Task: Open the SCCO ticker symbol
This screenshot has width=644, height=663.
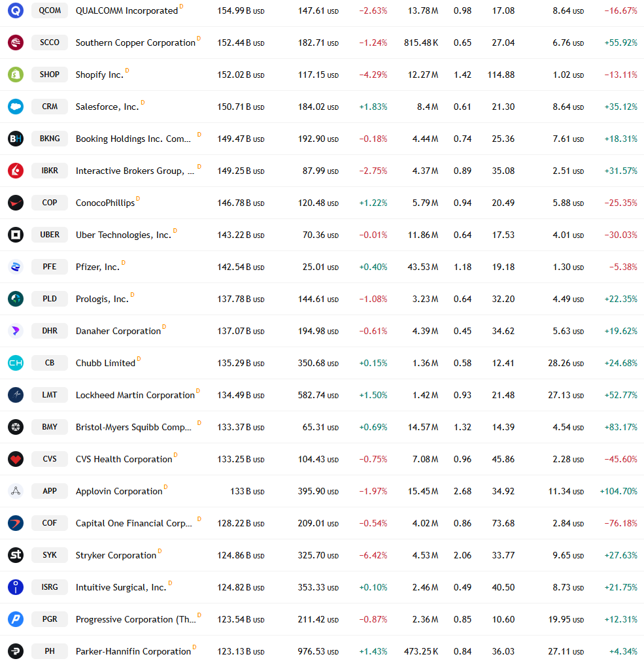Action: pos(50,42)
